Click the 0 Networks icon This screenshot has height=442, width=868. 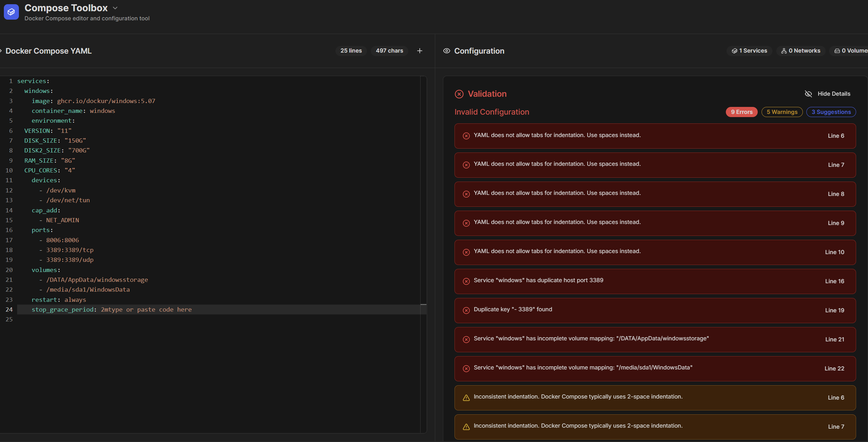click(x=784, y=51)
